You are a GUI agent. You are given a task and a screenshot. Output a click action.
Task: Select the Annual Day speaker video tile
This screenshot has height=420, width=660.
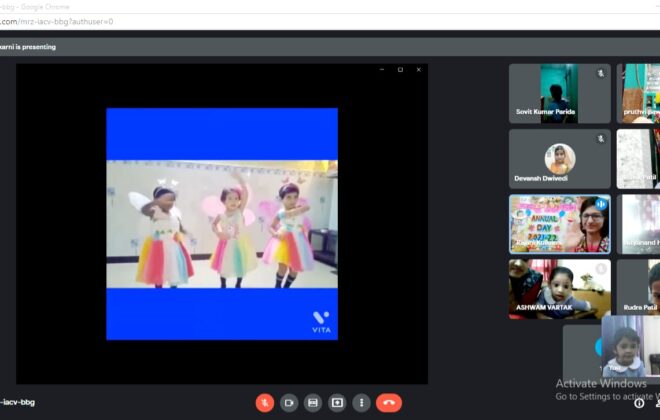coord(559,224)
